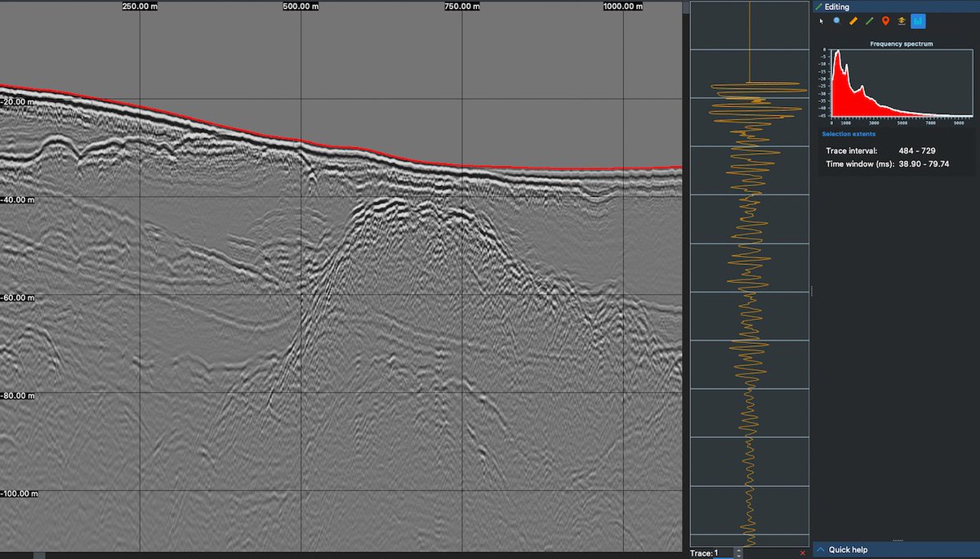Click the panel splitter dots above Quick help

(896, 539)
